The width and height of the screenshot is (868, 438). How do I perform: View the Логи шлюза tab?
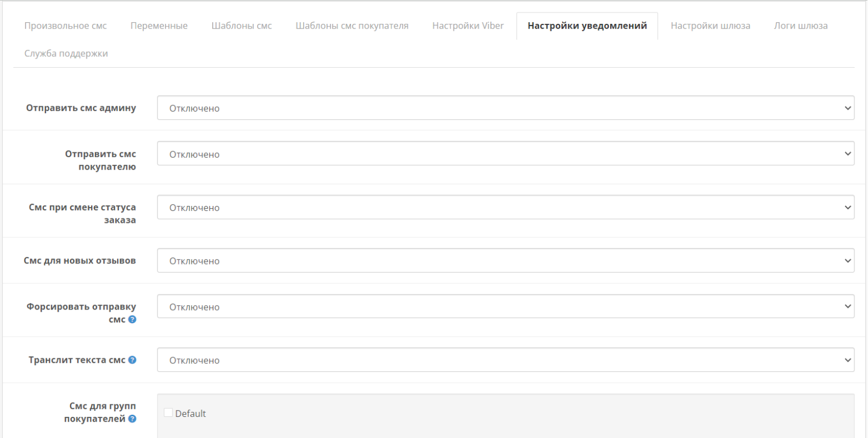pyautogui.click(x=801, y=25)
